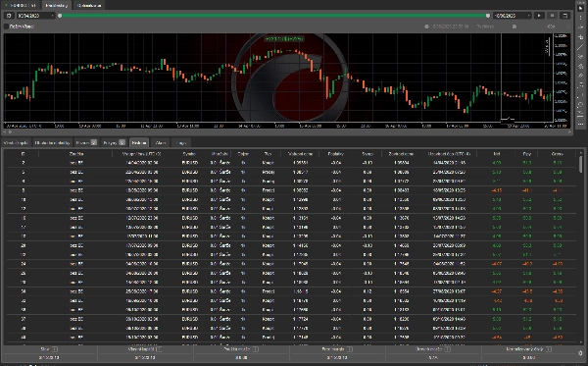Select the cursor pointer tool in chart toolbar
Image resolution: width=588 pixels, height=366 pixels.
point(580,8)
